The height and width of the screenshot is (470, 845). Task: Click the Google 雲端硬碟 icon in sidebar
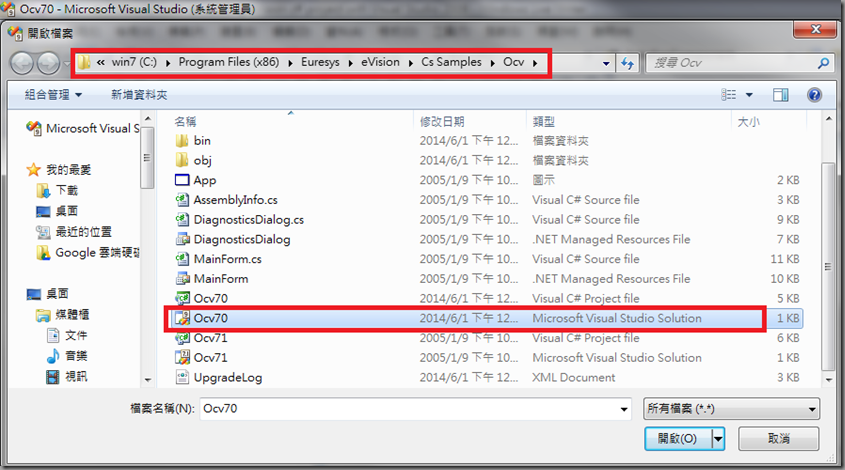pos(43,252)
